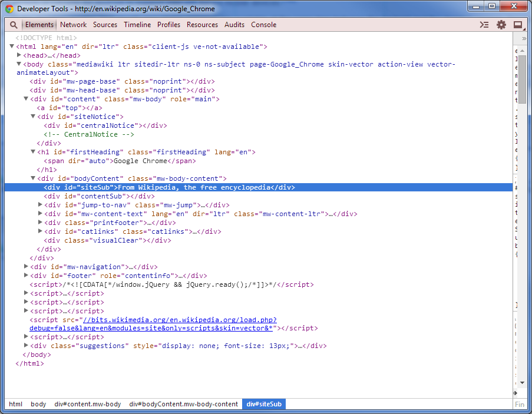
Task: Expand the printfooter div
Action: pos(40,222)
